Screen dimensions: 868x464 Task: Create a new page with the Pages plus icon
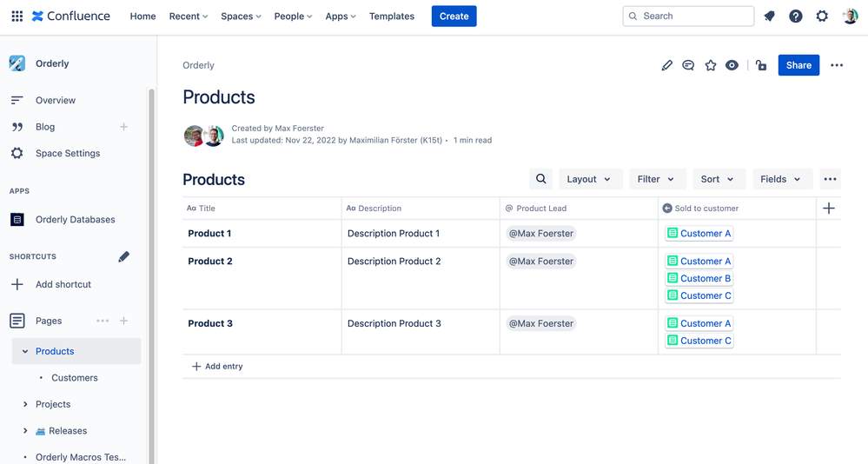click(123, 321)
